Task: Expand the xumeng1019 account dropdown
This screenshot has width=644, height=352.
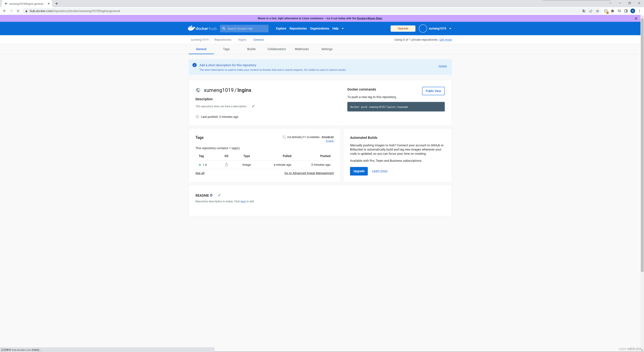Action: pos(450,28)
